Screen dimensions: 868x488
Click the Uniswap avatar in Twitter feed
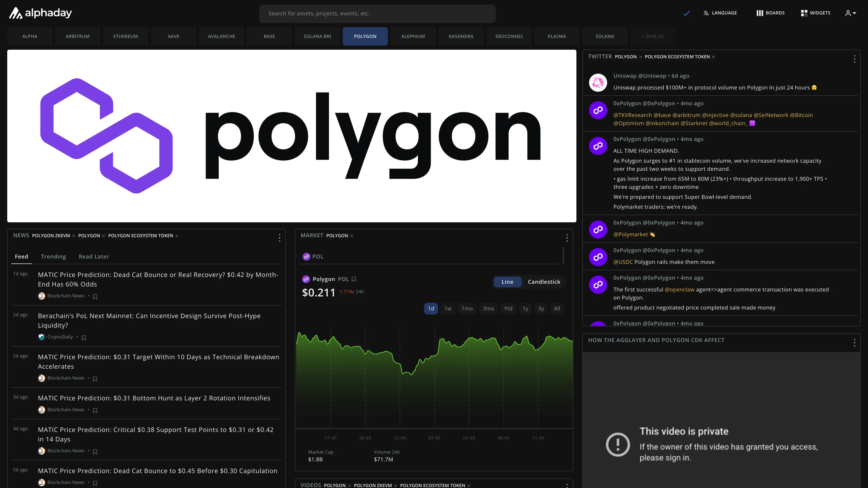(598, 82)
